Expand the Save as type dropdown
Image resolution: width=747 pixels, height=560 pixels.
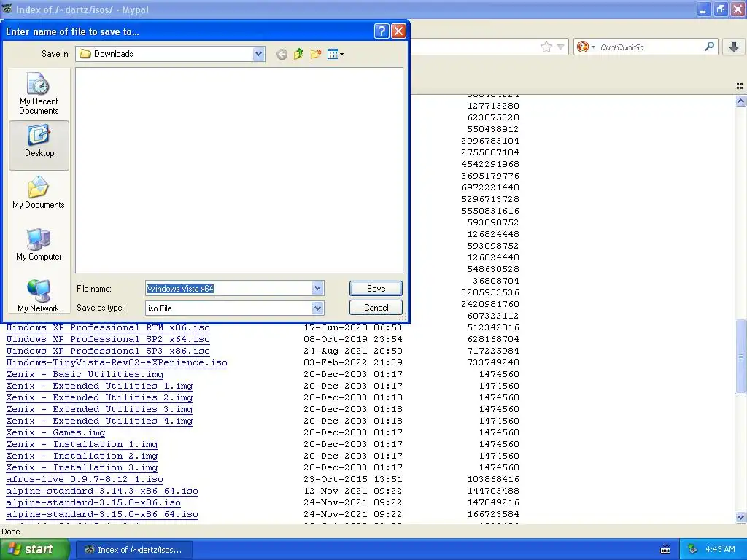(x=318, y=308)
